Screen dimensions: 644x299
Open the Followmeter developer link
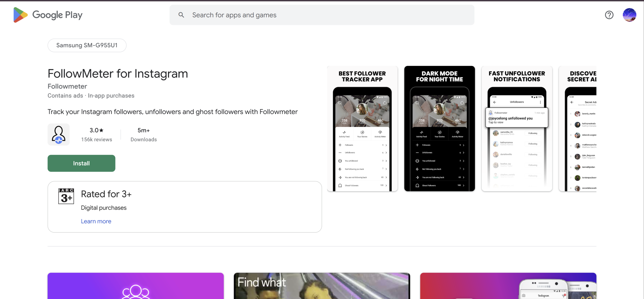click(x=67, y=86)
